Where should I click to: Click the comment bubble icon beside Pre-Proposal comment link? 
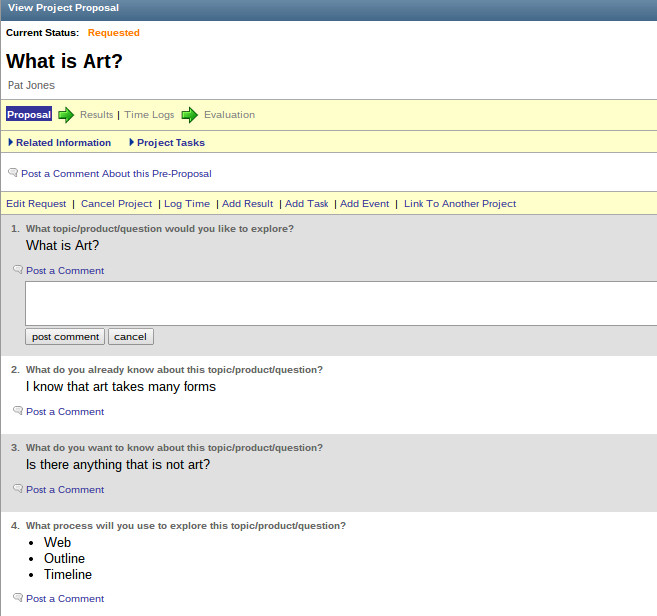13,173
